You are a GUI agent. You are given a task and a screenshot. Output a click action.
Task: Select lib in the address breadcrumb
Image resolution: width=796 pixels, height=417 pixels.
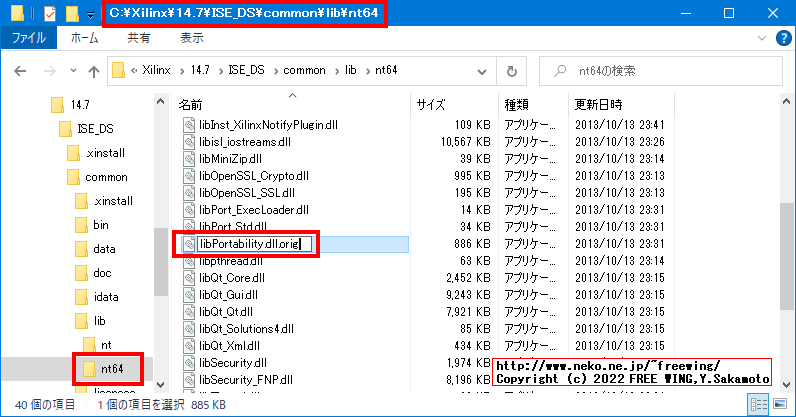(351, 70)
